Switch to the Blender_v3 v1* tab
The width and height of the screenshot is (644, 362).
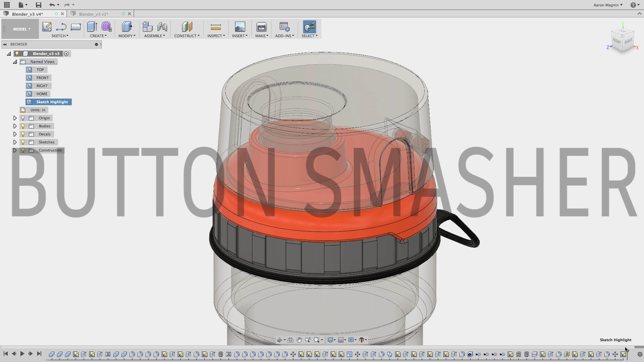point(94,14)
